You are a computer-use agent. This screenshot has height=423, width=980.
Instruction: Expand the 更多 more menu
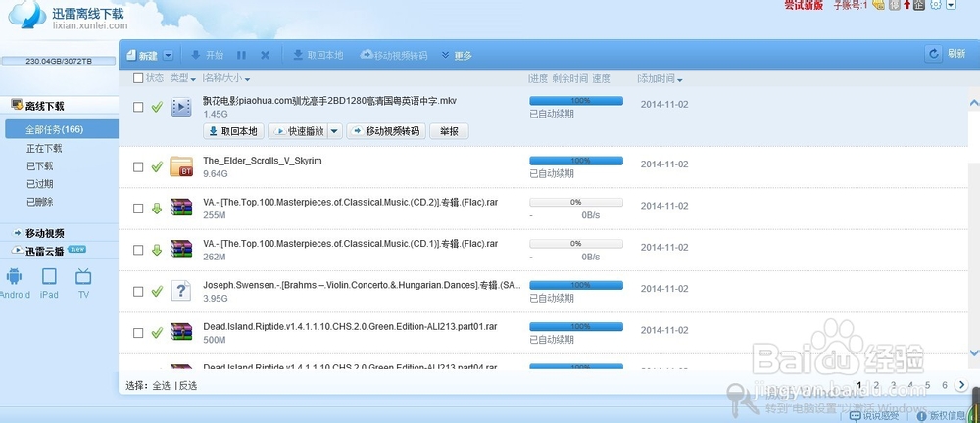pos(457,56)
